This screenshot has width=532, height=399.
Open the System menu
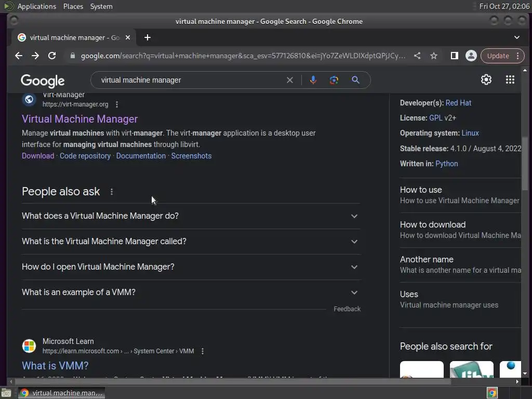101,6
